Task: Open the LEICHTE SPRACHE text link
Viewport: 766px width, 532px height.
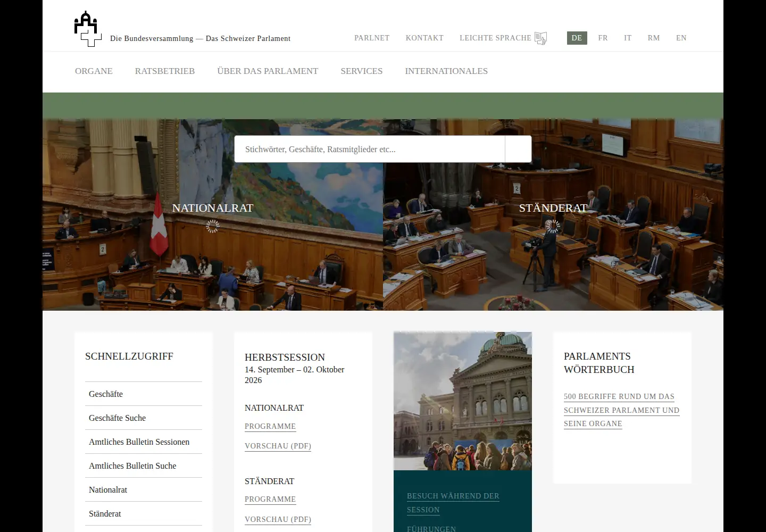Action: click(495, 38)
